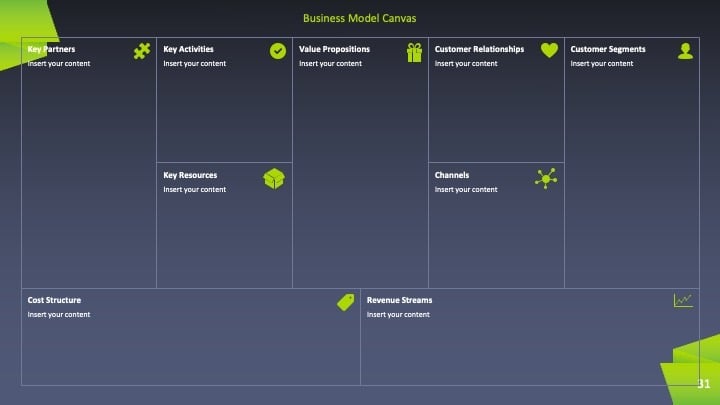Click the slide number 31

[x=703, y=384]
